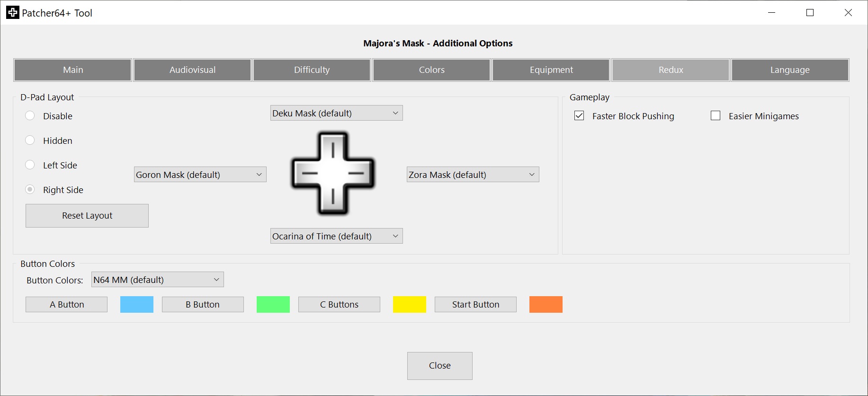Choose the Left Side D-Pad layout
The width and height of the screenshot is (868, 396).
[x=30, y=165]
